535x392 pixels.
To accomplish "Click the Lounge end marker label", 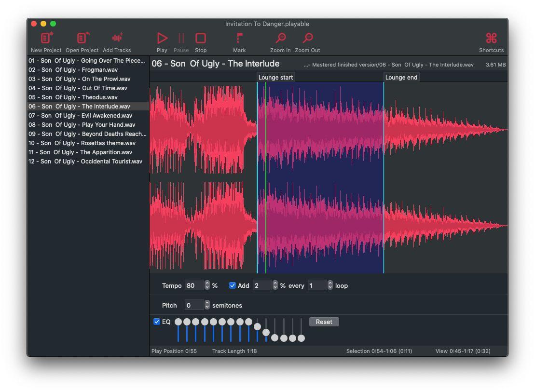I will coord(401,77).
